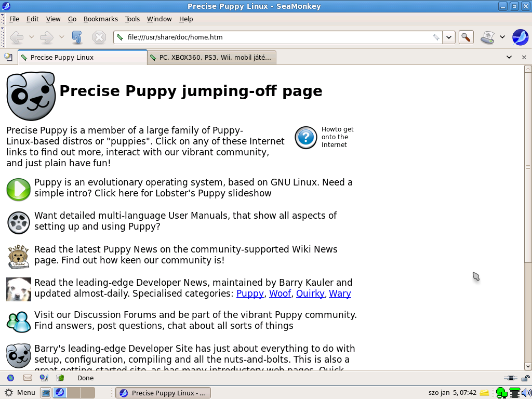Open the Wary category link
The width and height of the screenshot is (532, 399).
[x=340, y=294]
